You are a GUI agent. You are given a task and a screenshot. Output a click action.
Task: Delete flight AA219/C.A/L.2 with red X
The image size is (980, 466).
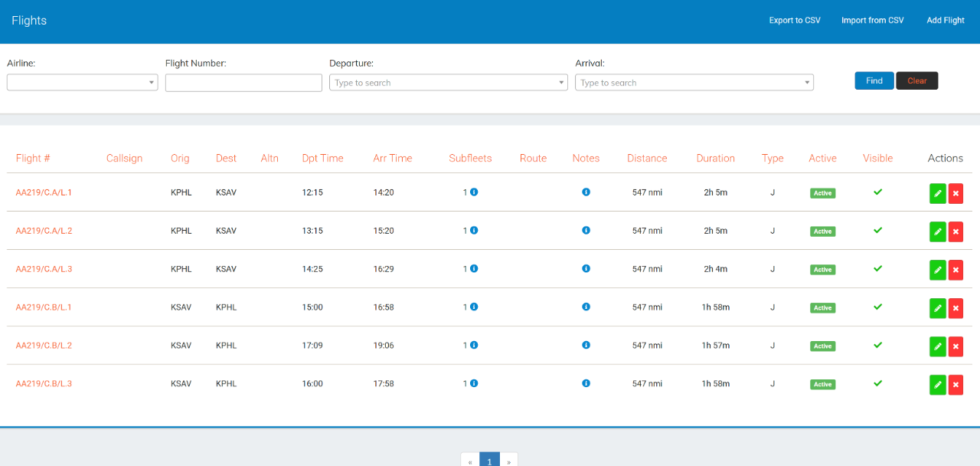click(955, 231)
